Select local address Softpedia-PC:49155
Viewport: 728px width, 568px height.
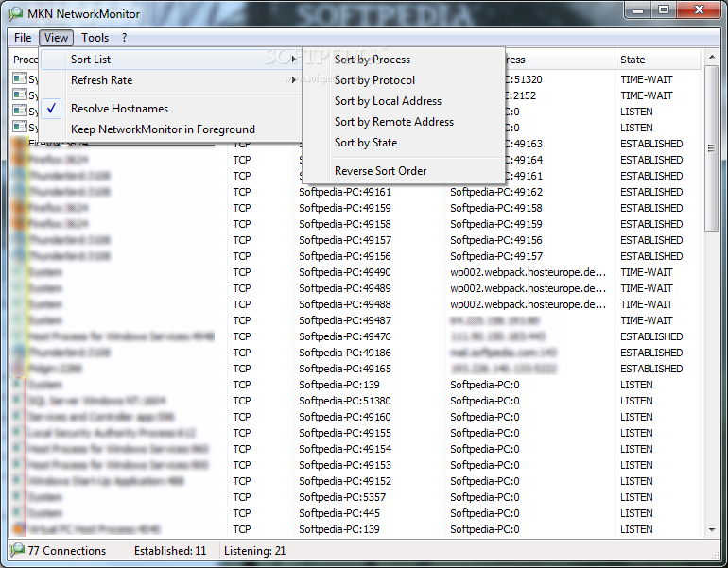tap(345, 433)
